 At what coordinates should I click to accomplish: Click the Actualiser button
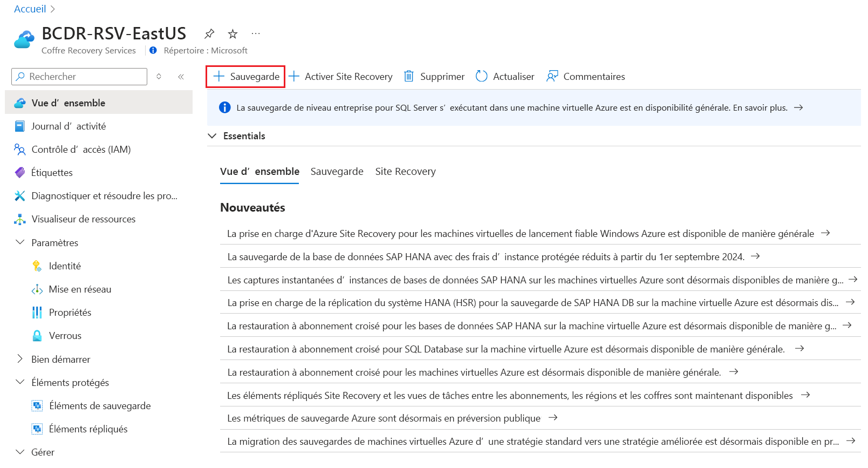[x=505, y=77]
